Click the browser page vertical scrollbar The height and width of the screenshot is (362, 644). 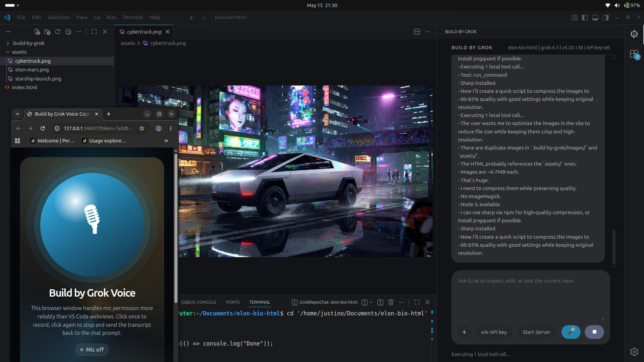coord(176,228)
